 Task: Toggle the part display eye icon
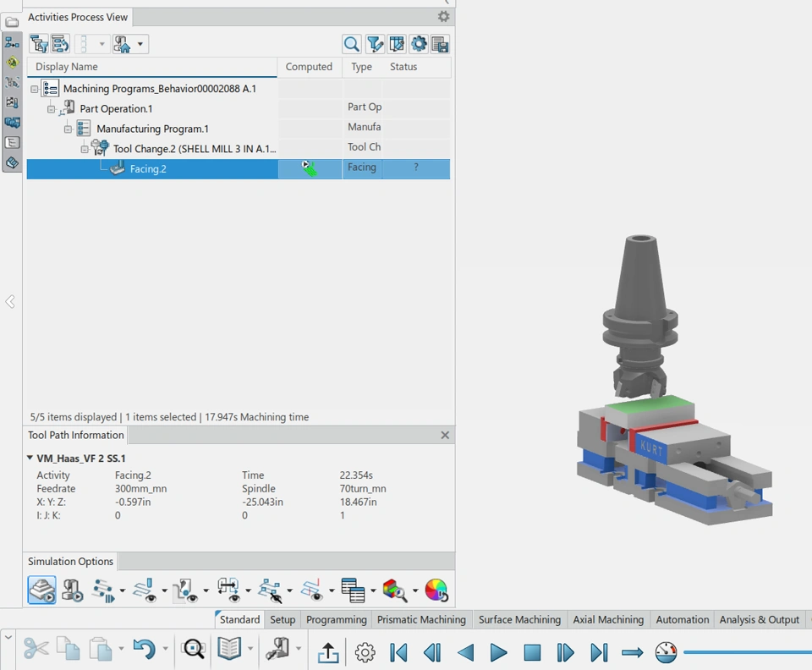[x=185, y=590]
